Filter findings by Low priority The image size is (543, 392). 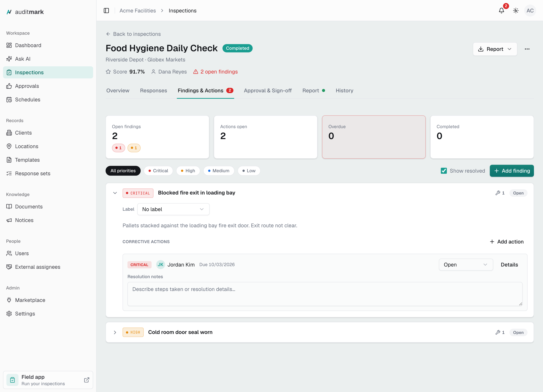tap(249, 171)
